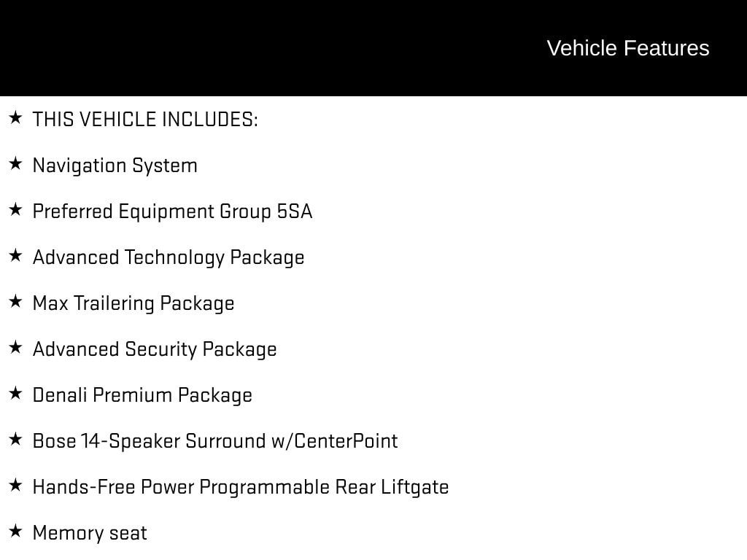Click the star beside Navigation System
Viewport: 747px width, 560px height.
tap(15, 164)
